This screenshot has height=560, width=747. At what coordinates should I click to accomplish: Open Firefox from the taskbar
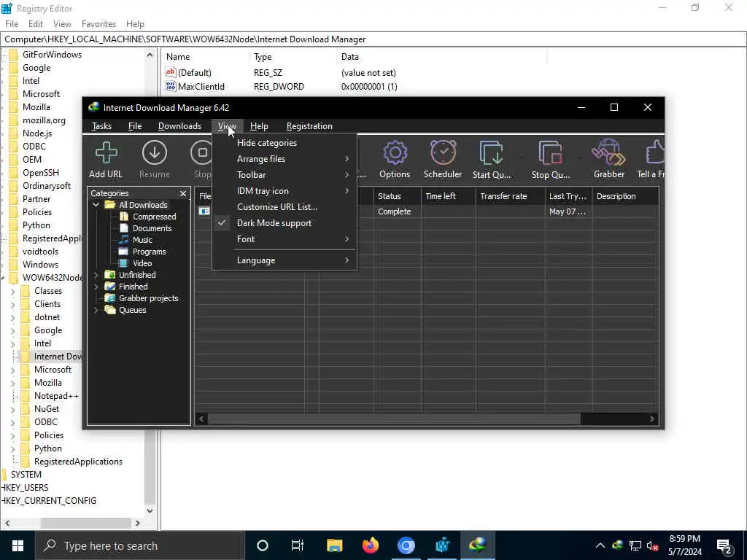coord(370,545)
